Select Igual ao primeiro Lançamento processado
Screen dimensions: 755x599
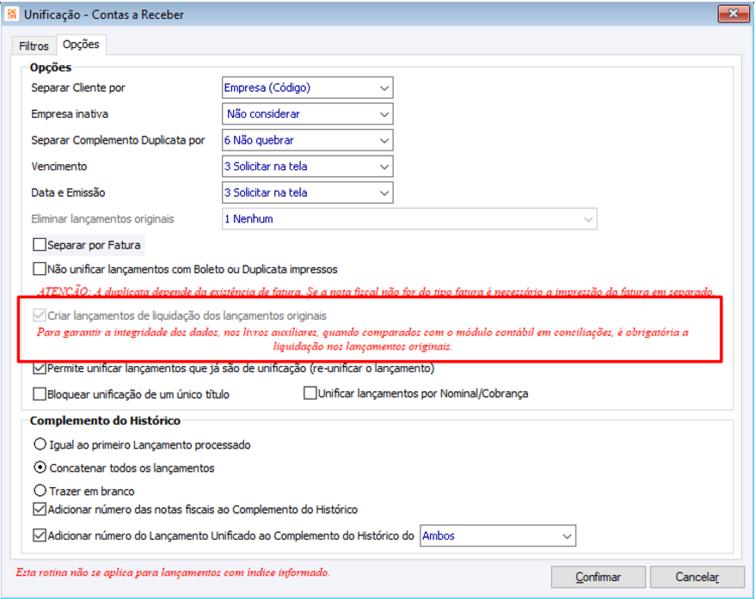tap(40, 444)
